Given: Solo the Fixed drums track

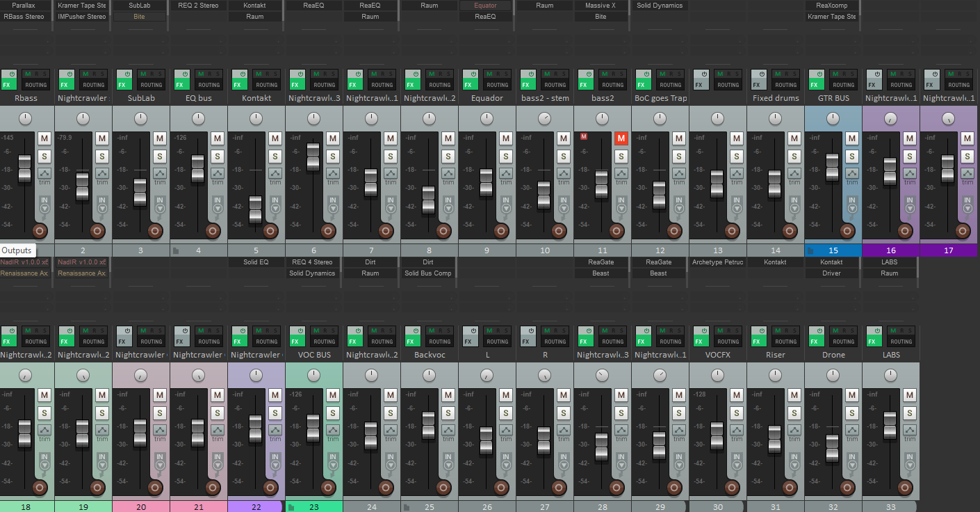Looking at the screenshot, I should 794,157.
